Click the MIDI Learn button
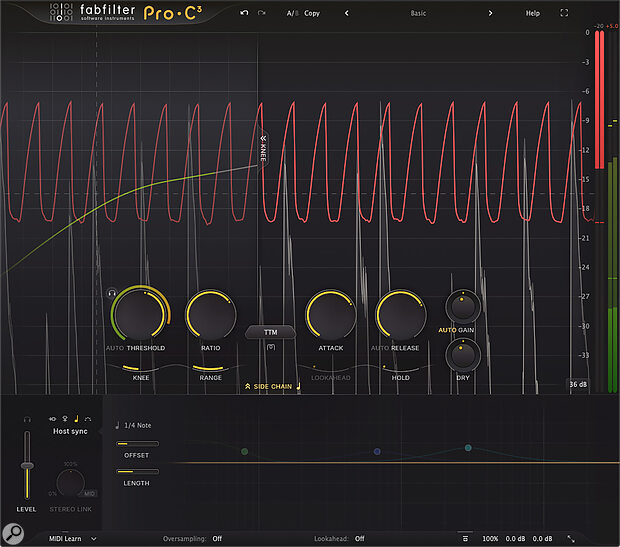Image resolution: width=620 pixels, height=547 pixels. coord(65,539)
